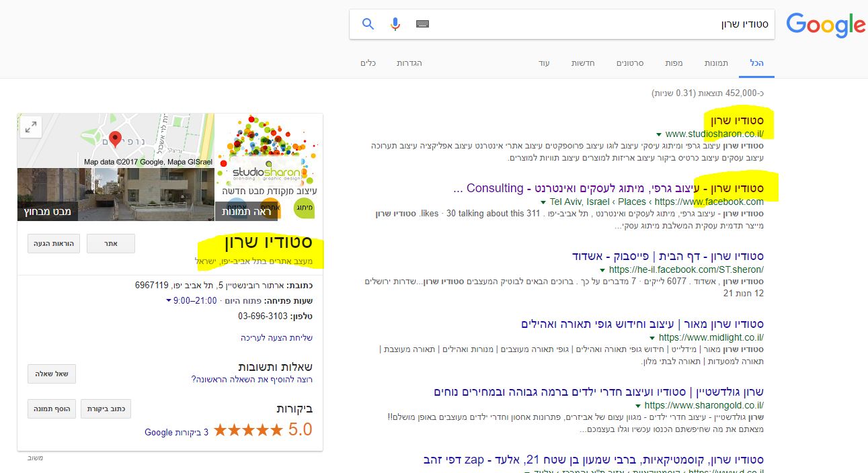Click the 'הוראות הגעה' directions button
This screenshot has width=868, height=473.
tap(54, 243)
